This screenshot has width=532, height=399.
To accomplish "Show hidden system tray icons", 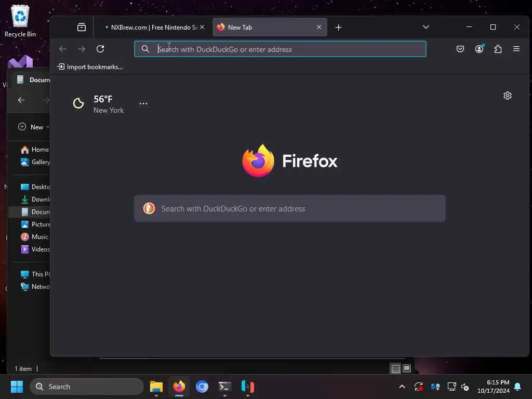I will (402, 387).
